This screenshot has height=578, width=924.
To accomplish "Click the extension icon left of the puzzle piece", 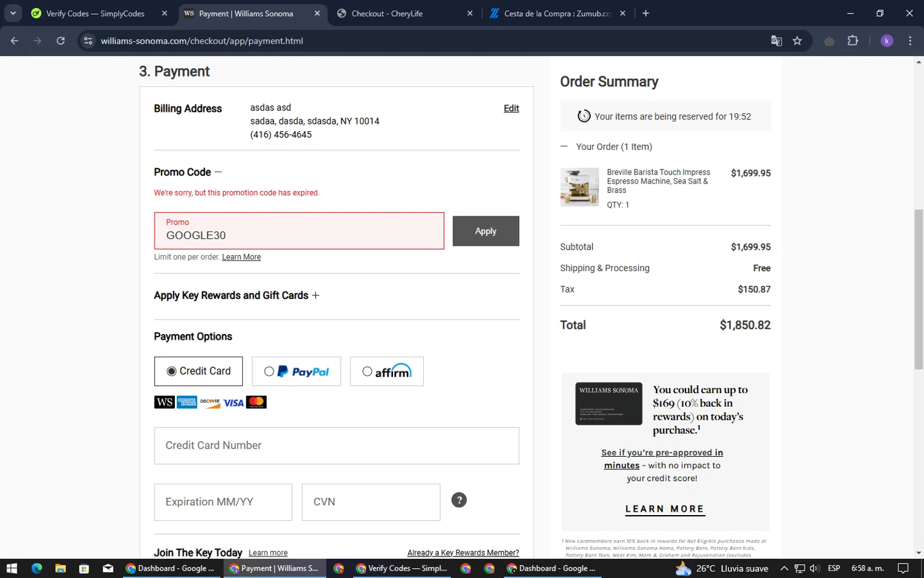I will 829,41.
